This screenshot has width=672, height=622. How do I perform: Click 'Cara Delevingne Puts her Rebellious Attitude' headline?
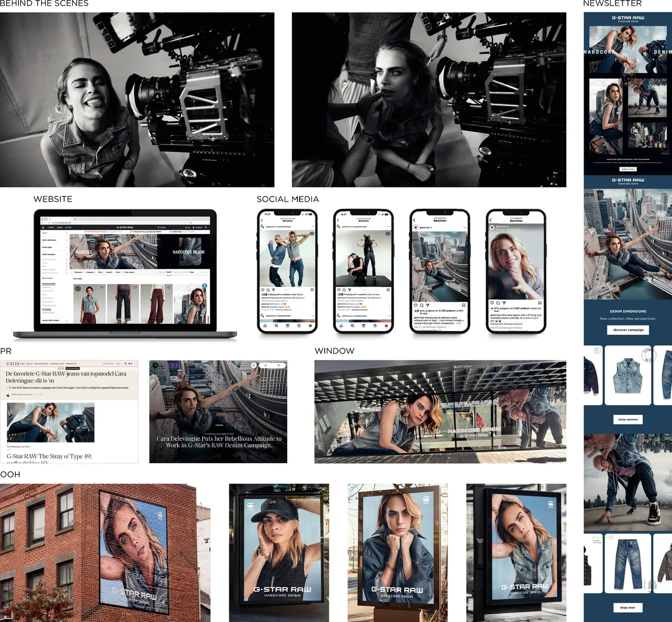click(x=219, y=442)
